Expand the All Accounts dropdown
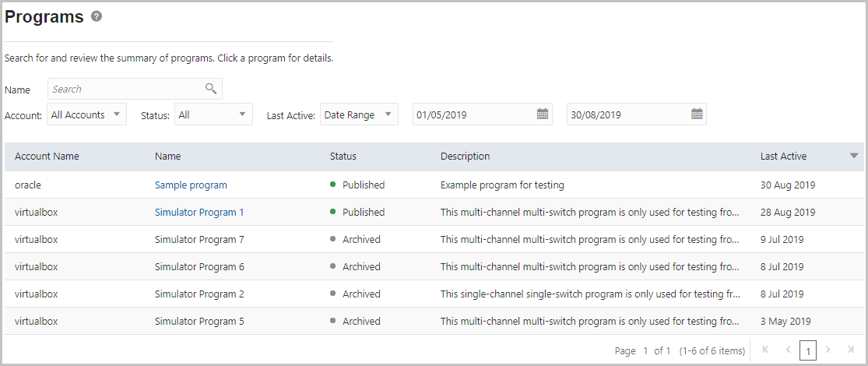 click(x=86, y=114)
